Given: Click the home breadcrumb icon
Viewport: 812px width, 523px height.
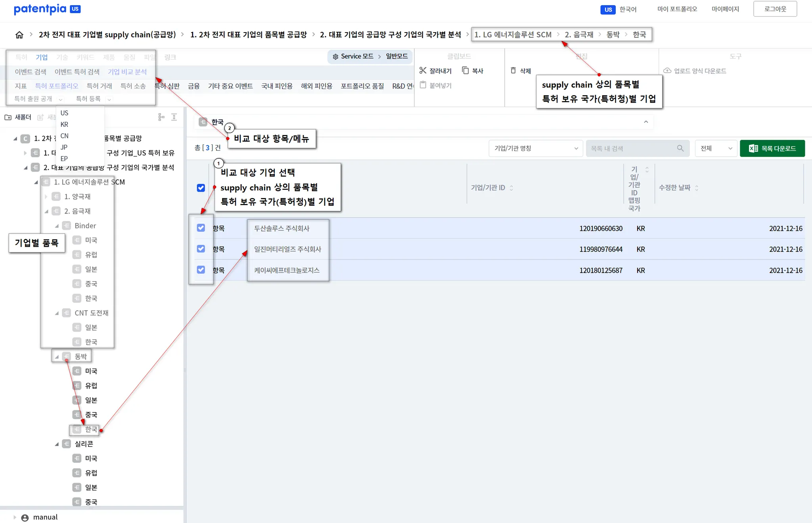Looking at the screenshot, I should pos(19,35).
